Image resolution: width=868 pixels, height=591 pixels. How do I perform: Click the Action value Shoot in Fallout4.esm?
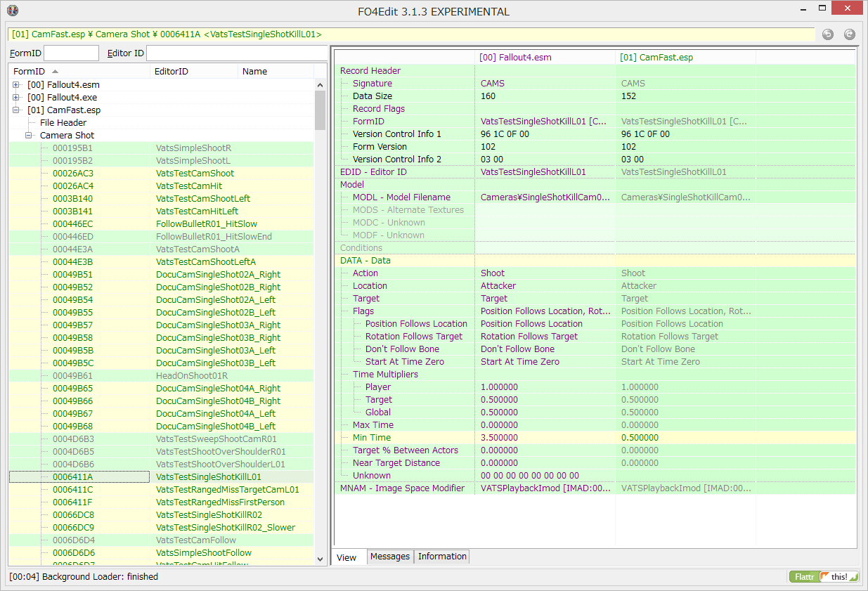click(x=493, y=273)
